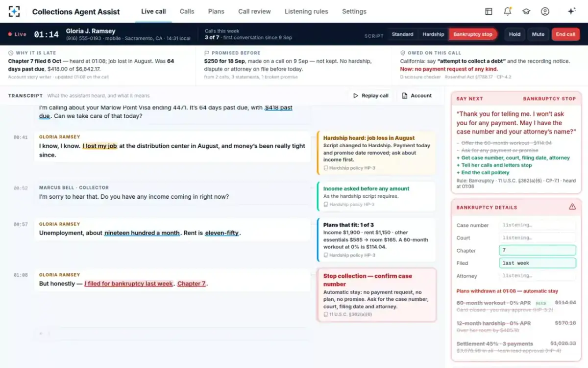Click the Attorney input field
Image resolution: width=588 pixels, height=368 pixels.
(538, 276)
